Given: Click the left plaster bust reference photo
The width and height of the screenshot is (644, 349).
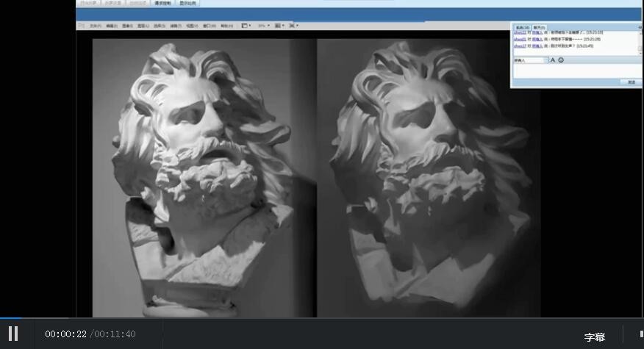Looking at the screenshot, I should pyautogui.click(x=204, y=178).
